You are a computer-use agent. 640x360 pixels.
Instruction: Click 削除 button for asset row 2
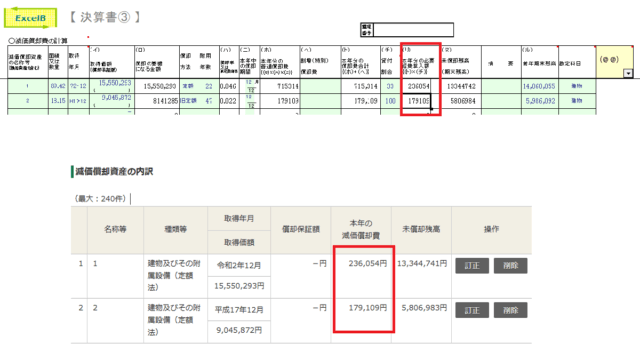pos(510,310)
